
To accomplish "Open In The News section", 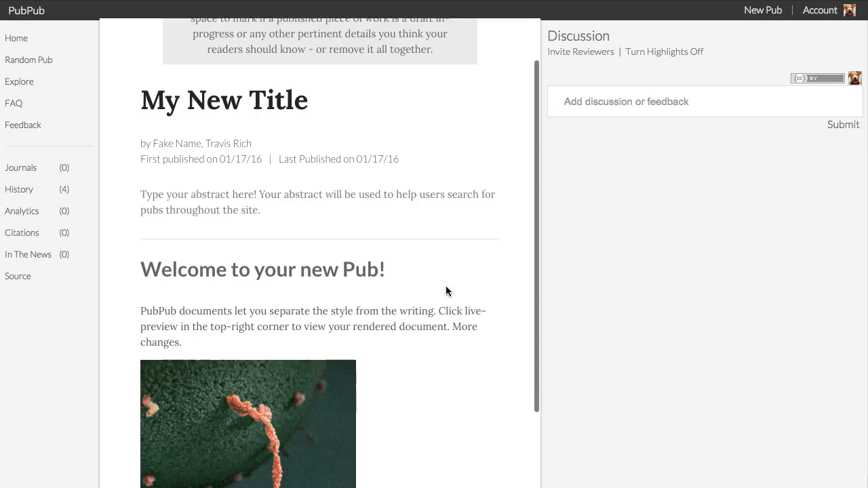I will (x=28, y=254).
